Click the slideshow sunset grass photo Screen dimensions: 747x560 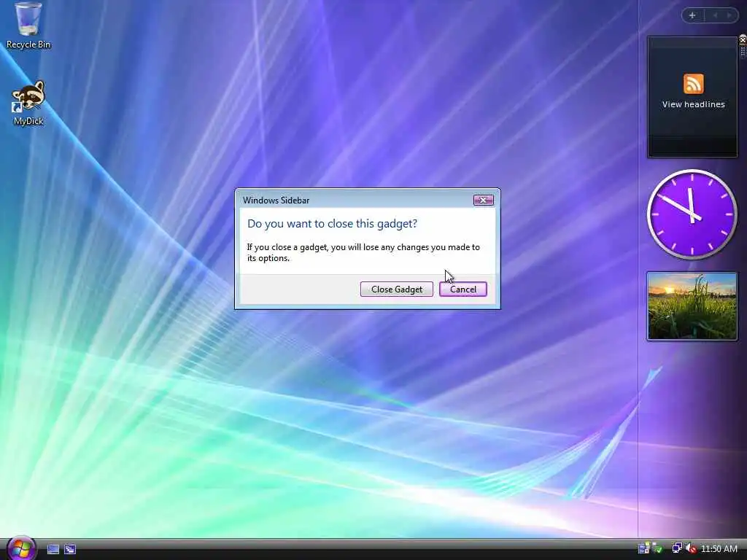[x=692, y=306]
